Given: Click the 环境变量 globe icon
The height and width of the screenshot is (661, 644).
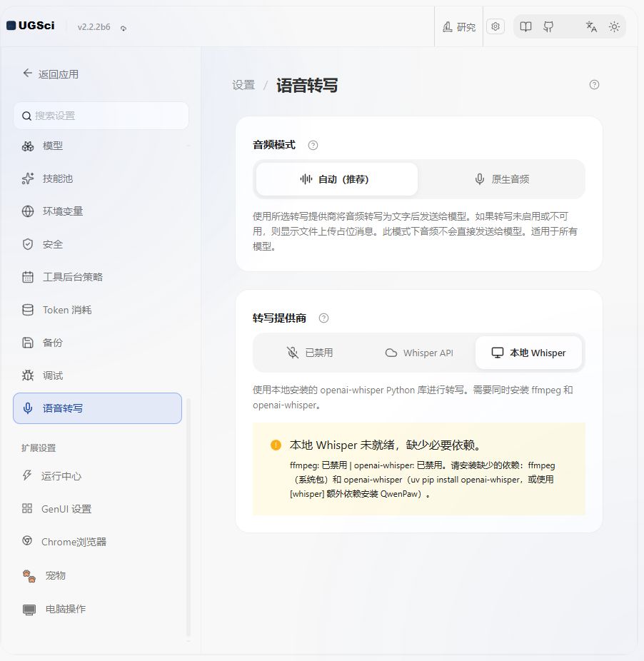Looking at the screenshot, I should pyautogui.click(x=28, y=211).
